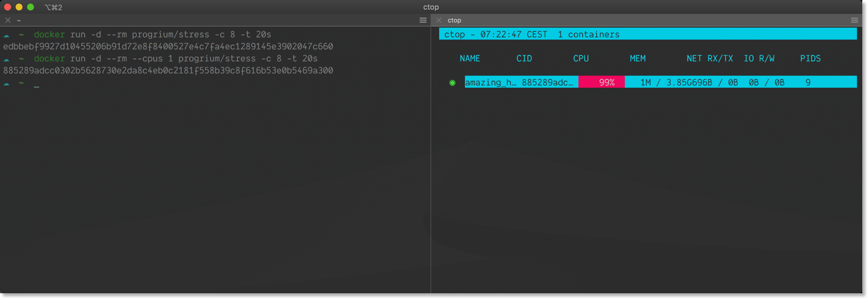Click the PIDS column header
The width and height of the screenshot is (868, 299).
click(811, 58)
